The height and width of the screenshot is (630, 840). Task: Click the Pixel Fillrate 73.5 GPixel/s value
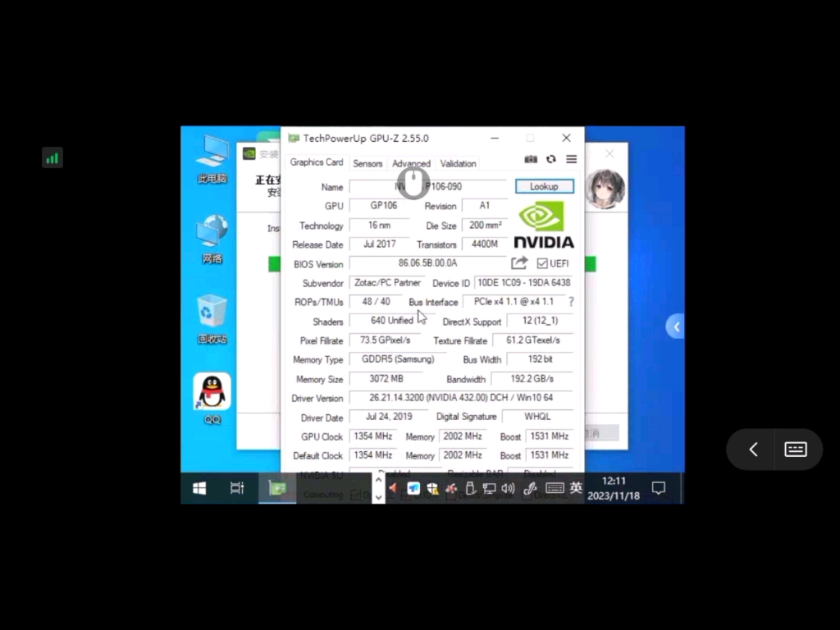(385, 340)
